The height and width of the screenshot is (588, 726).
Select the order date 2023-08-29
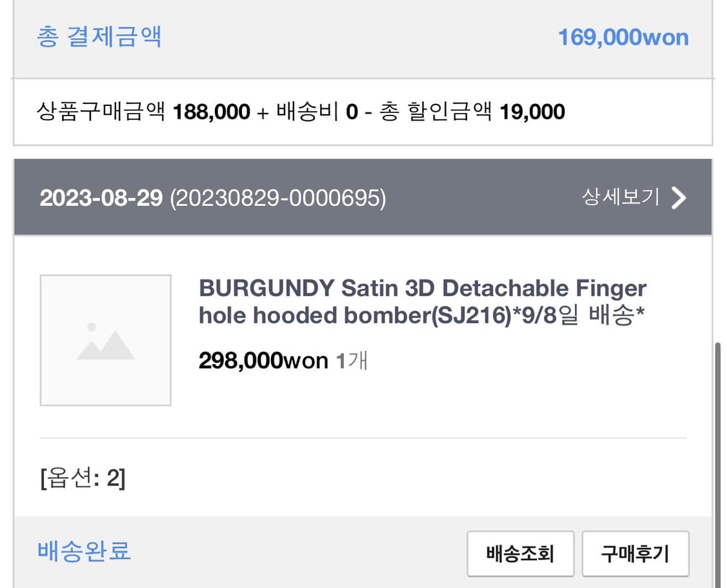coord(101,198)
